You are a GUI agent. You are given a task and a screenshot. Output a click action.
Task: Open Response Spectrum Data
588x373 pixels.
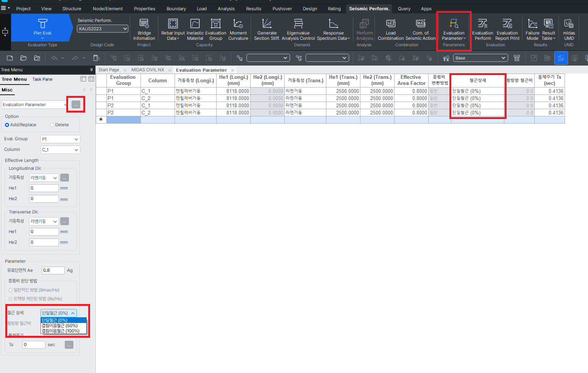pyautogui.click(x=333, y=30)
